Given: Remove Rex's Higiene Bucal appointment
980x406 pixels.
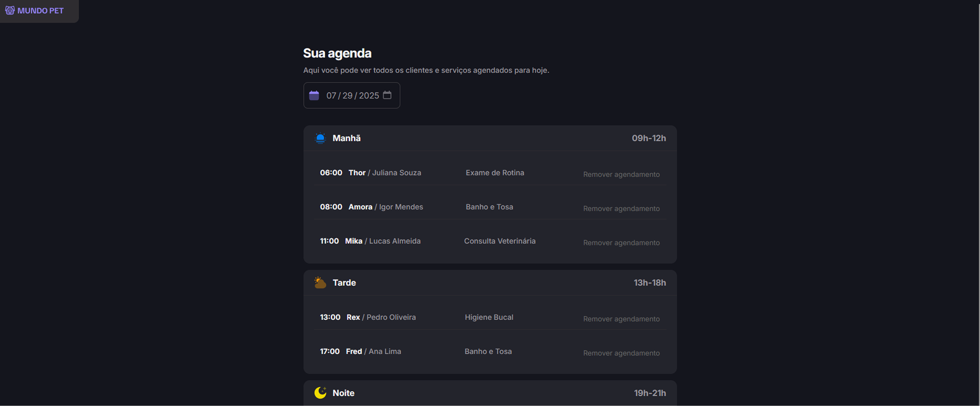Looking at the screenshot, I should tap(621, 318).
